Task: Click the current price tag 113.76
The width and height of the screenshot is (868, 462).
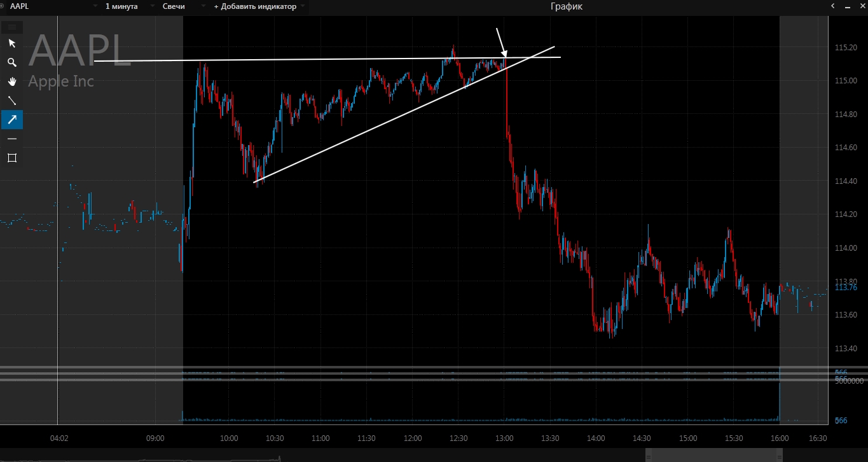Action: pyautogui.click(x=845, y=288)
